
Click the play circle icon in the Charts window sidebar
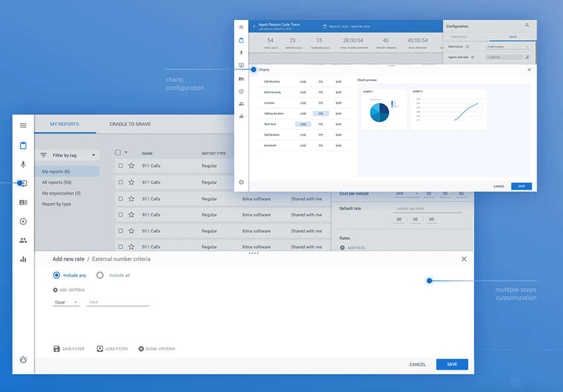point(242,92)
